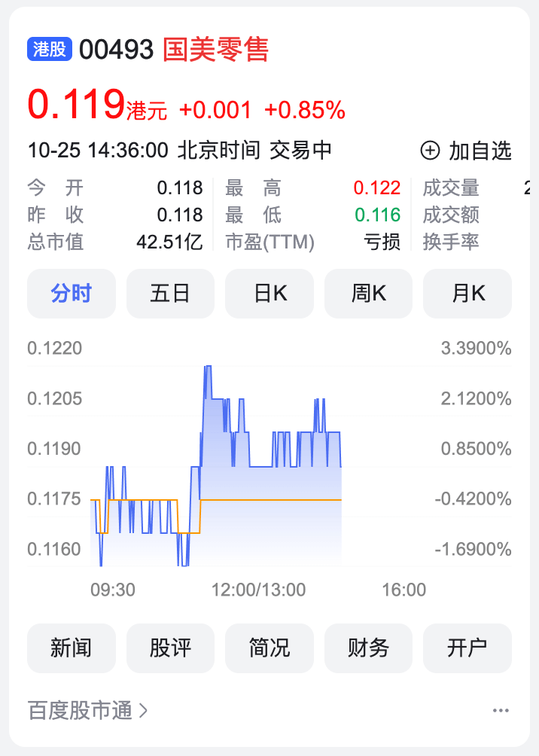Image resolution: width=539 pixels, height=756 pixels.
Task: Click the 换手率 label
Action: pyautogui.click(x=451, y=242)
